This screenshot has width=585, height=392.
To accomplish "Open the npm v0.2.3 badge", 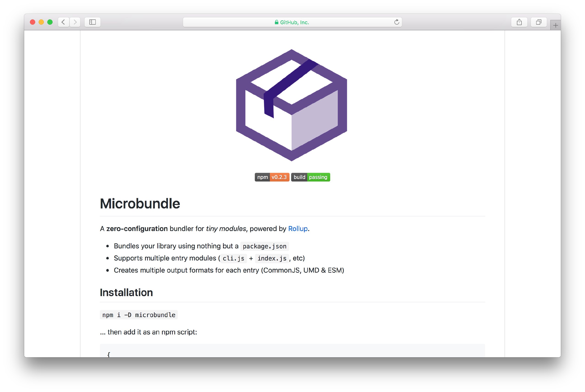I will point(272,177).
